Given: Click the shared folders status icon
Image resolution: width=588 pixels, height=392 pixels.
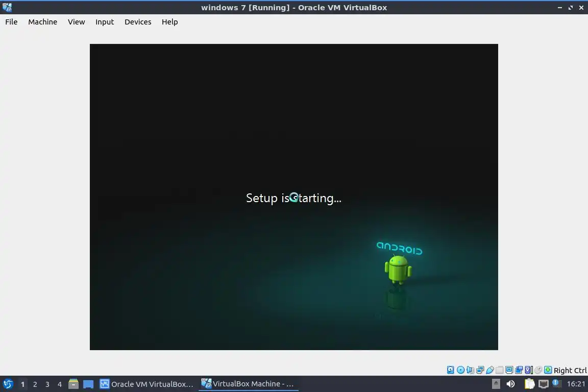Looking at the screenshot, I should click(x=500, y=370).
